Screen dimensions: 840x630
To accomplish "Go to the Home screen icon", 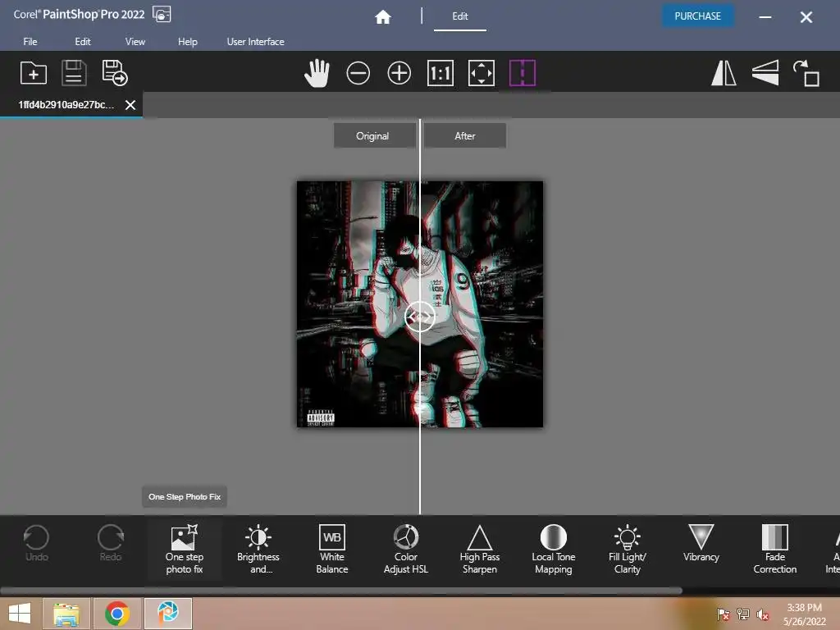I will click(x=382, y=17).
